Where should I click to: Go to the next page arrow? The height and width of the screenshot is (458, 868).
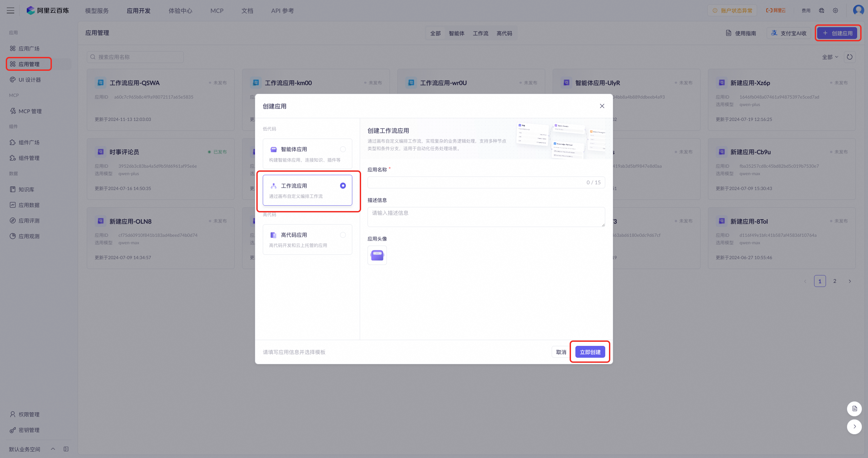(850, 281)
